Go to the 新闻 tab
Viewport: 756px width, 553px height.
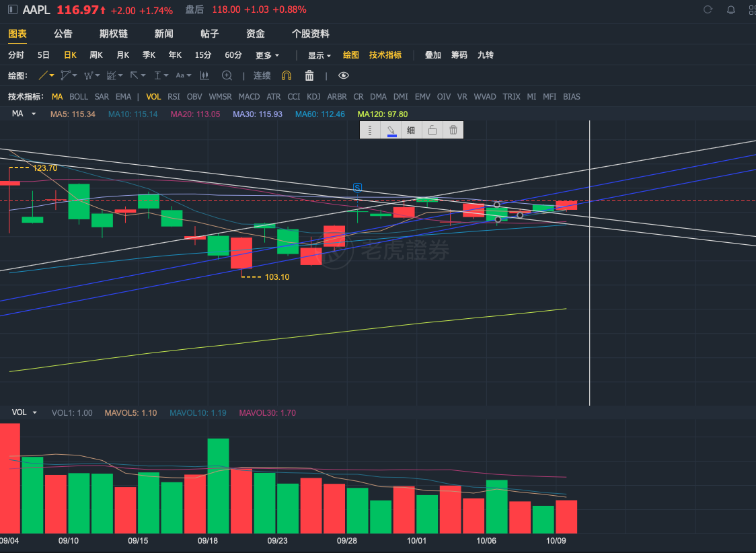(x=164, y=34)
